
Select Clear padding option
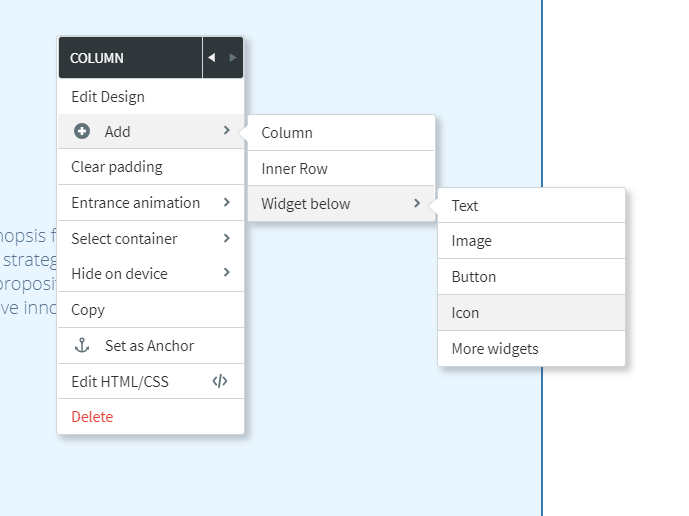pos(117,167)
